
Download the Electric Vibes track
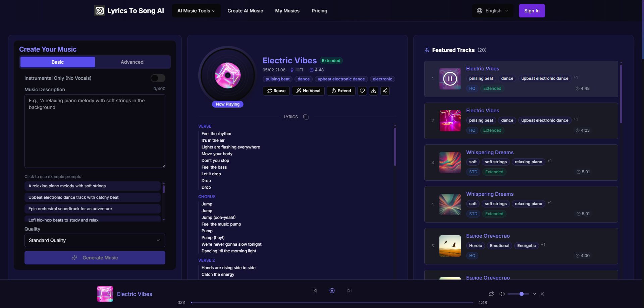click(373, 91)
